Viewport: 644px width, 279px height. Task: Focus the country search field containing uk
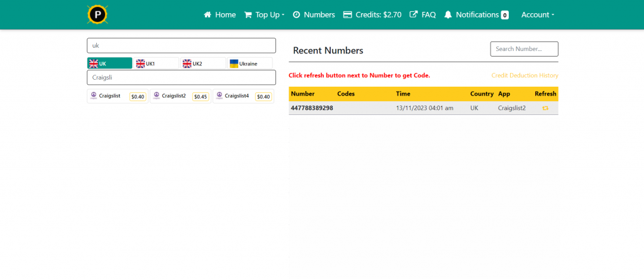[x=181, y=45]
